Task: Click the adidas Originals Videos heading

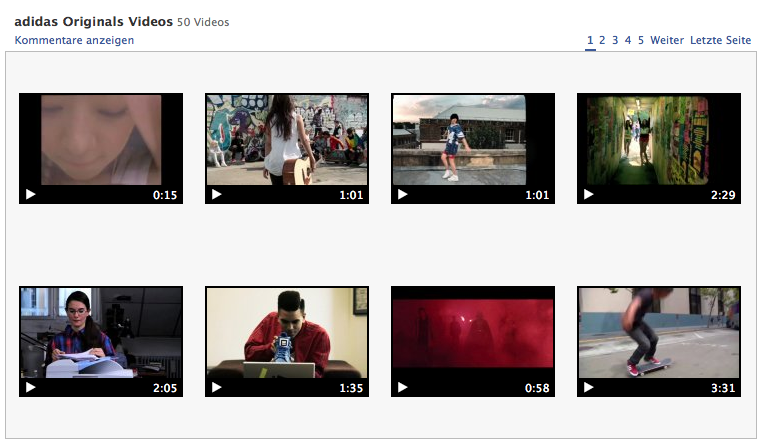Action: 93,22
